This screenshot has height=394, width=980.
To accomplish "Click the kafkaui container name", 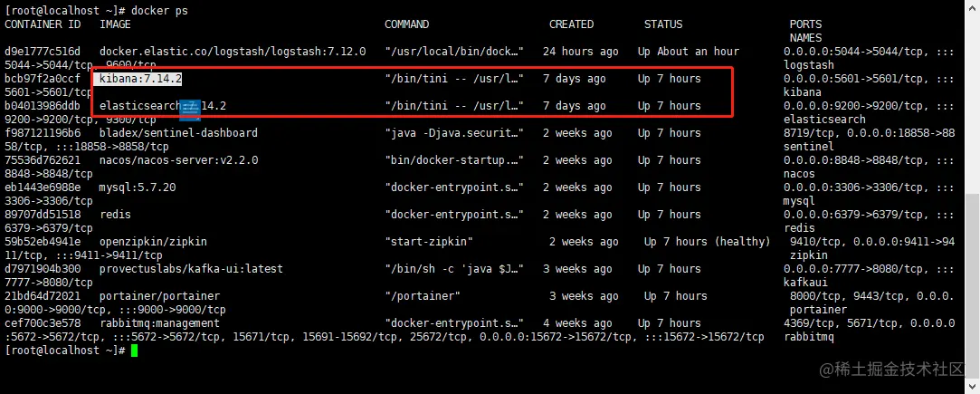I will pos(805,283).
